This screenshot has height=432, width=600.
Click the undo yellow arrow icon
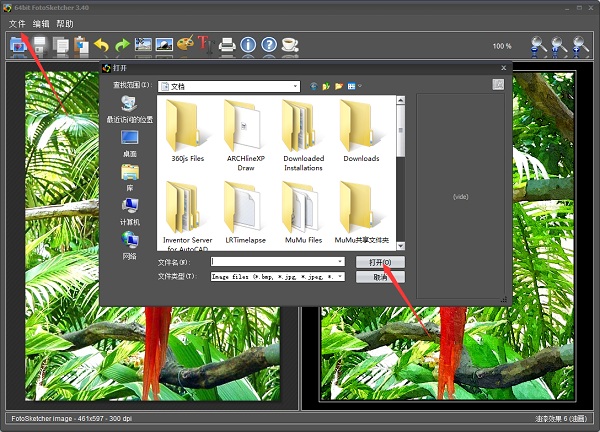pos(101,45)
